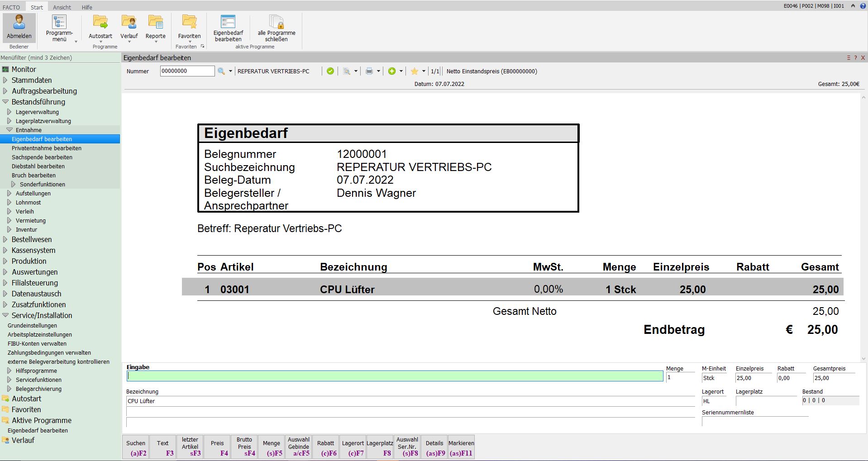Click the Abmelden user icon
This screenshot has width=868, height=461.
(x=19, y=23)
